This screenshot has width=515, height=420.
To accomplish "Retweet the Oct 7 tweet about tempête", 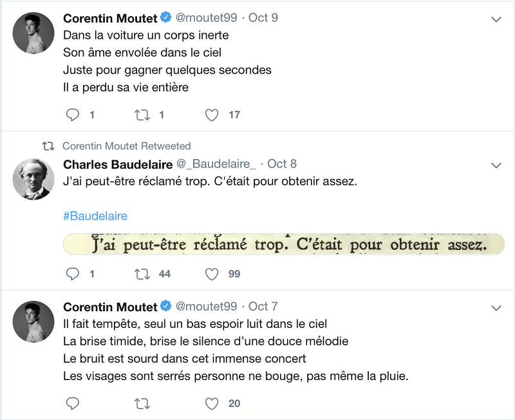I will point(142,404).
